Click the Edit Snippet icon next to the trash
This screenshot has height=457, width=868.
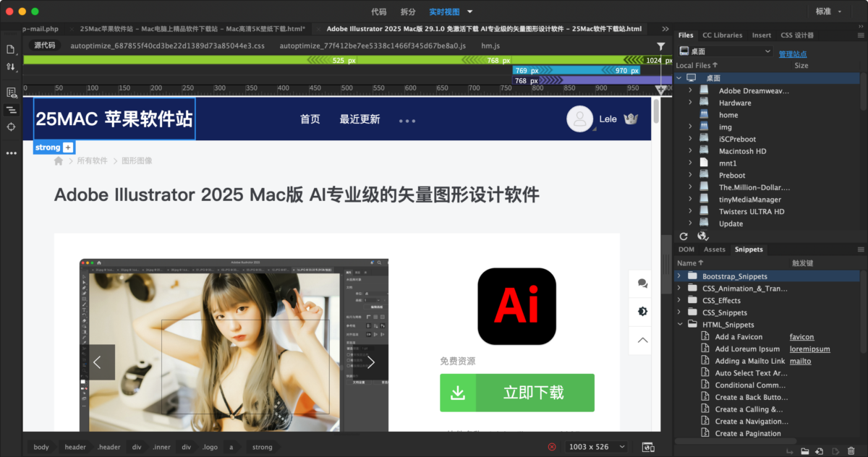coord(835,451)
